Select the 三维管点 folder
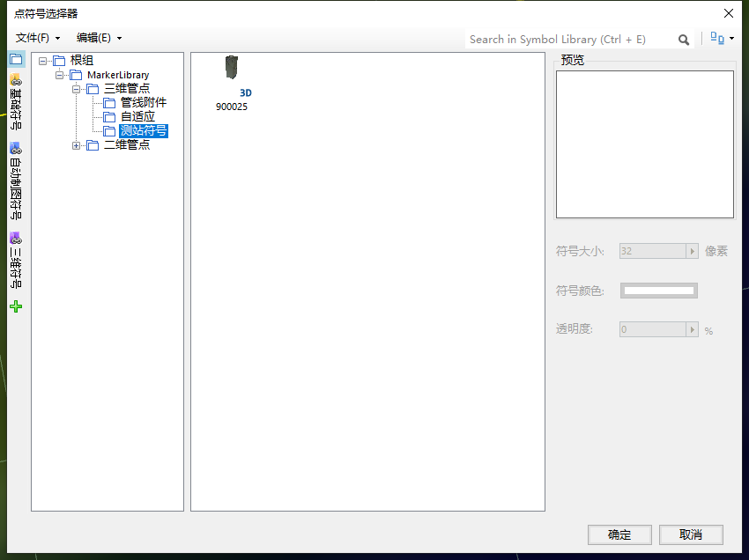The width and height of the screenshot is (749, 560). 127,88
